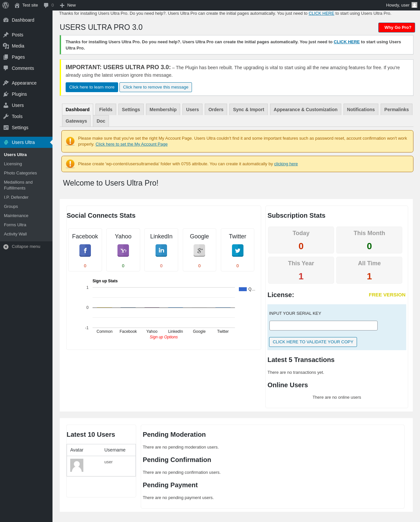
Task: Click the validate your copy button
Action: (313, 342)
